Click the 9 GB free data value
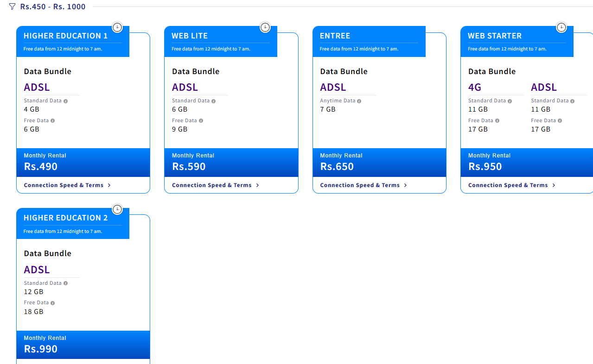The height and width of the screenshot is (364, 593). click(180, 129)
